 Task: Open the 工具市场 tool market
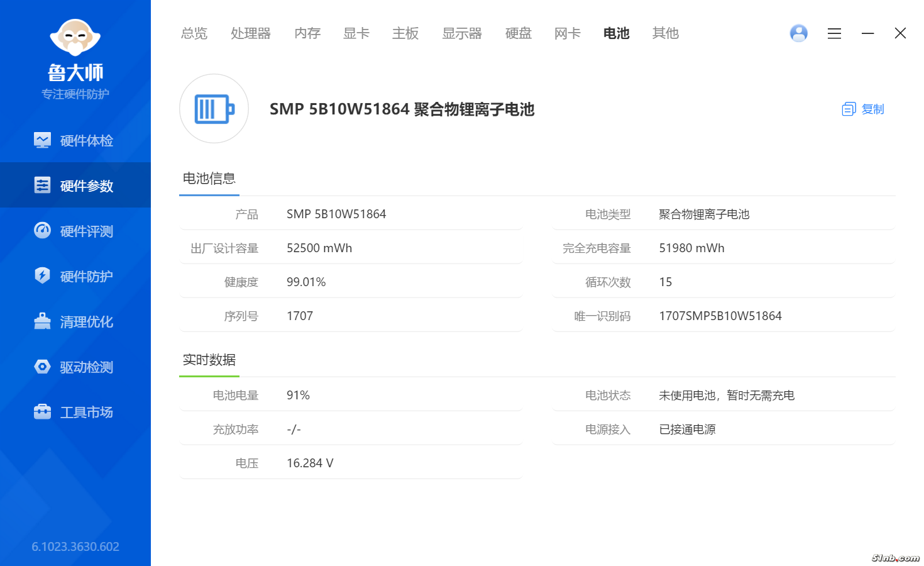click(86, 412)
